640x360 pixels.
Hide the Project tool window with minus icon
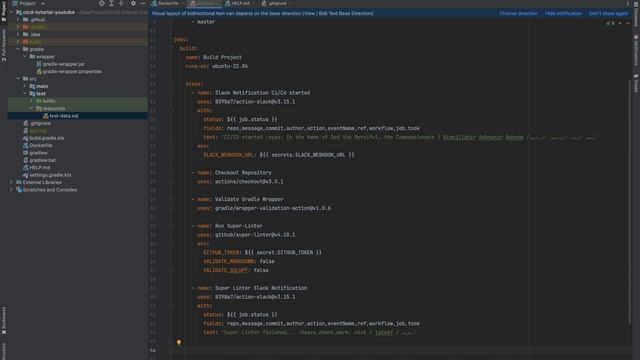click(x=142, y=3)
